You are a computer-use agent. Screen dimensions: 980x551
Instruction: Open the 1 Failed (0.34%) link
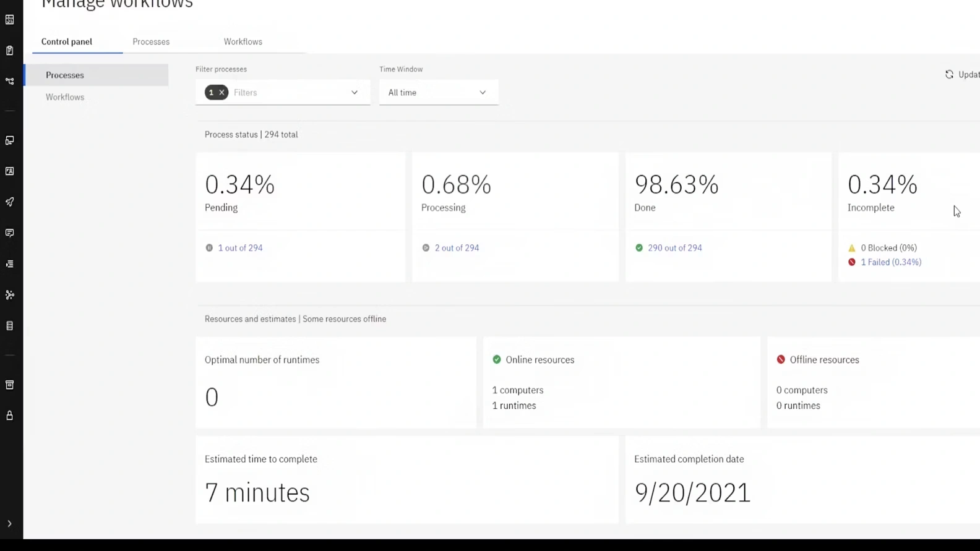click(x=891, y=262)
